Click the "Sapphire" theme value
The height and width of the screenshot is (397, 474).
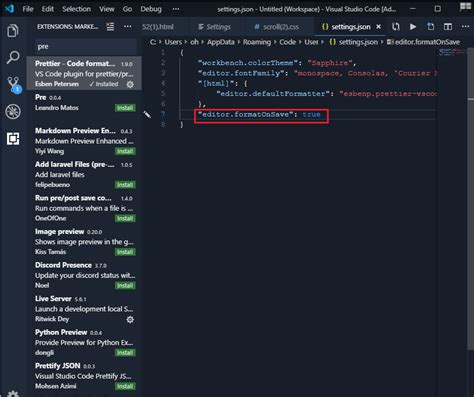click(x=330, y=63)
